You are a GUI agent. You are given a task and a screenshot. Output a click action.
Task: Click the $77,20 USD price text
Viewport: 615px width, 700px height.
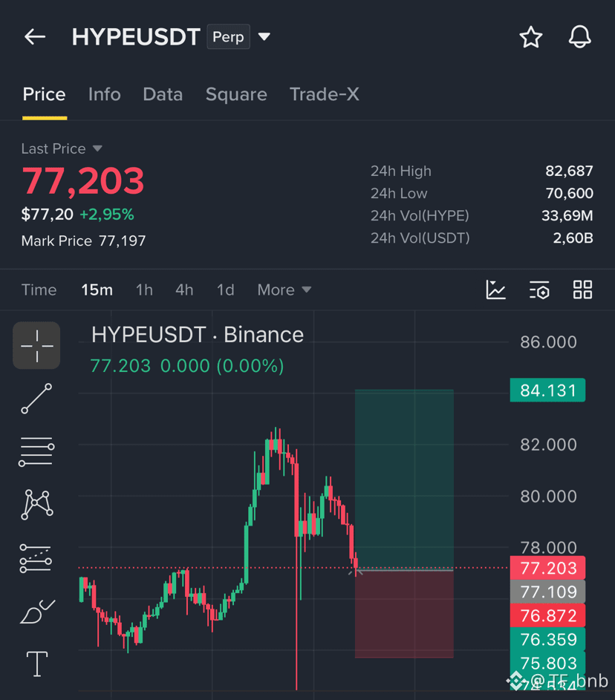(x=47, y=215)
